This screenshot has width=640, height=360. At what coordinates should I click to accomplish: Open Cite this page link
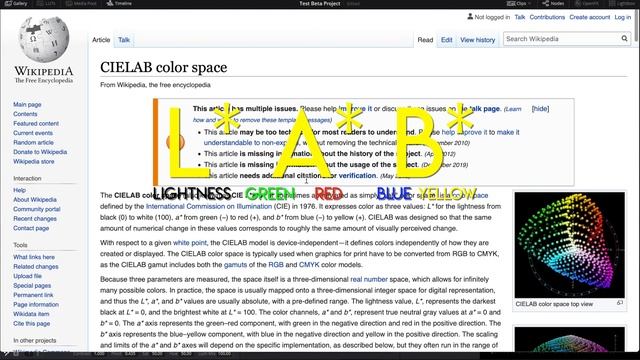[x=31, y=323]
